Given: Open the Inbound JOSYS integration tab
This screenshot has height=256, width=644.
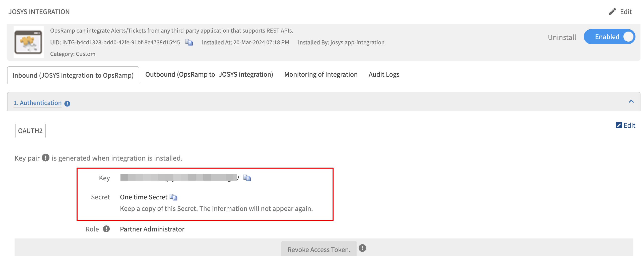Looking at the screenshot, I should click(73, 75).
